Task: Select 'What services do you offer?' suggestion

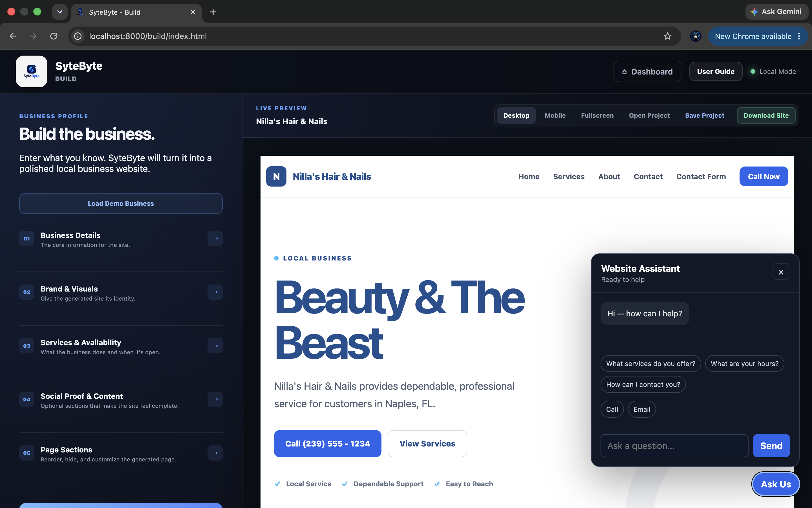Action: [651, 364]
